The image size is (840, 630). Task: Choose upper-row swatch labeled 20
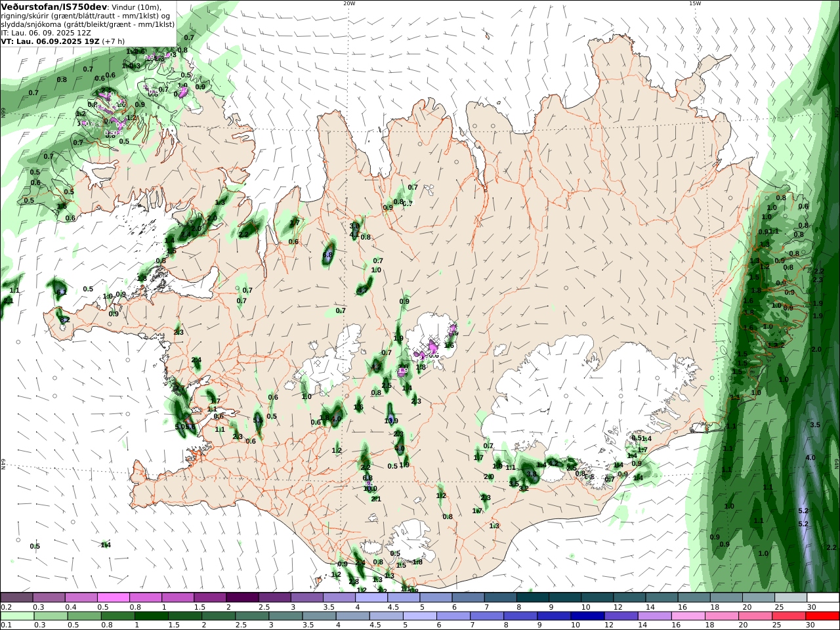pyautogui.click(x=757, y=598)
